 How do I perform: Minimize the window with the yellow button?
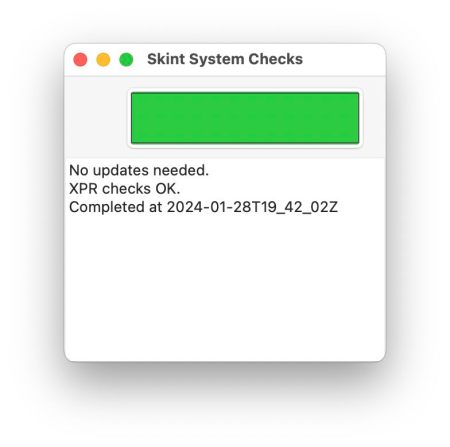coord(103,60)
